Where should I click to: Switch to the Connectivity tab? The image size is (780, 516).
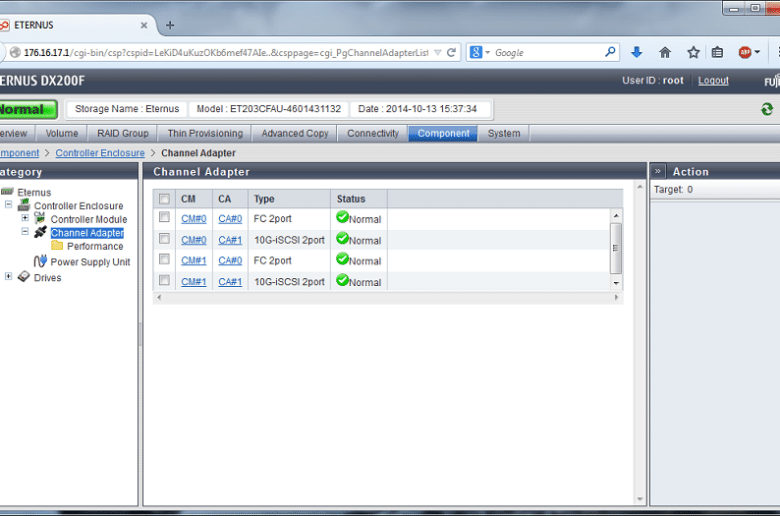pos(373,133)
